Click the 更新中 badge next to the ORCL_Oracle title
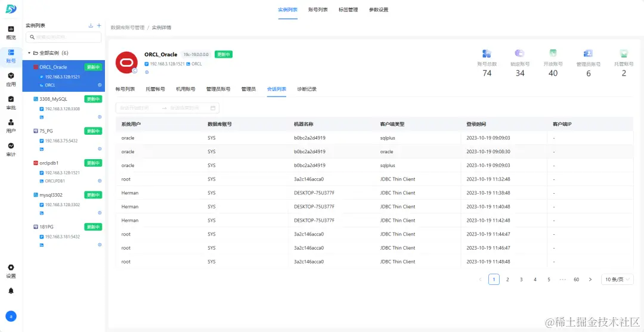The width and height of the screenshot is (644, 332). point(224,54)
